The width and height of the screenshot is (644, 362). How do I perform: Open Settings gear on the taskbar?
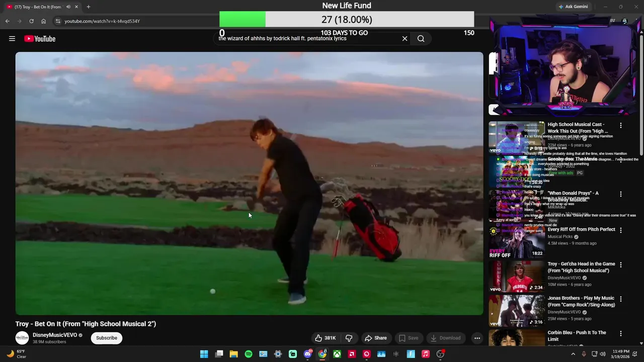278,354
